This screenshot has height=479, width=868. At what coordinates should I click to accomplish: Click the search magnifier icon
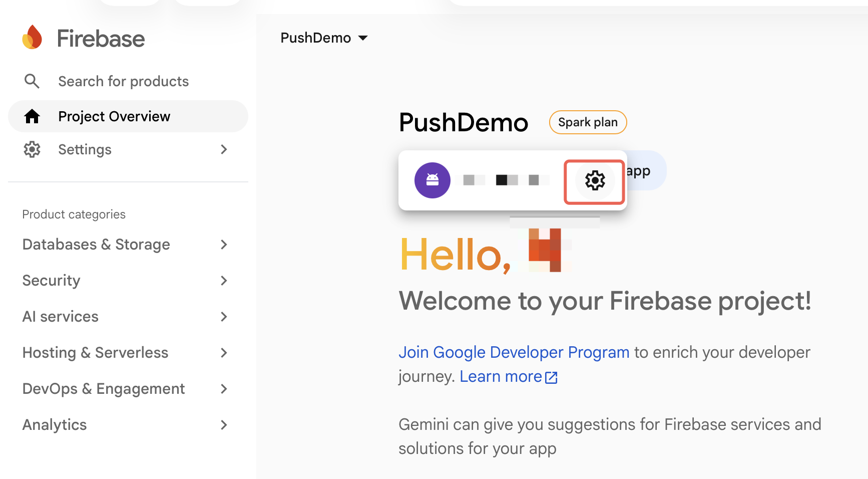[x=32, y=81]
